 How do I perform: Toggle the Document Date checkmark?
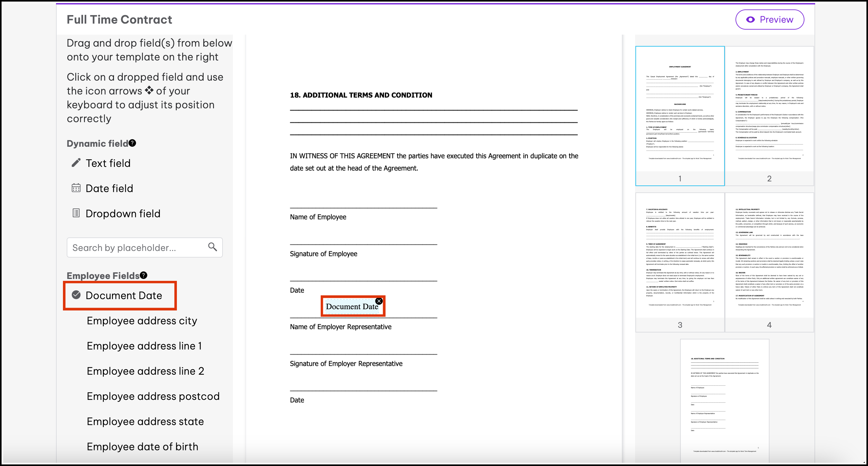tap(76, 295)
